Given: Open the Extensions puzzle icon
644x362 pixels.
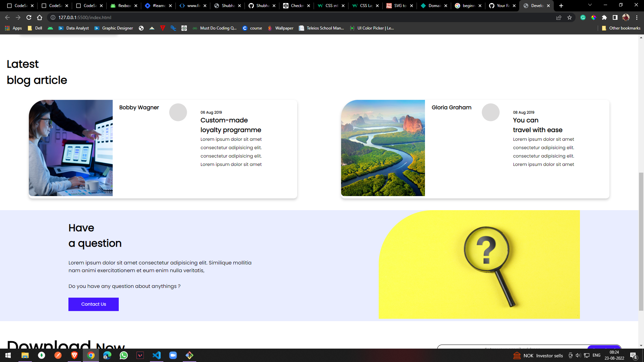Looking at the screenshot, I should point(604,17).
